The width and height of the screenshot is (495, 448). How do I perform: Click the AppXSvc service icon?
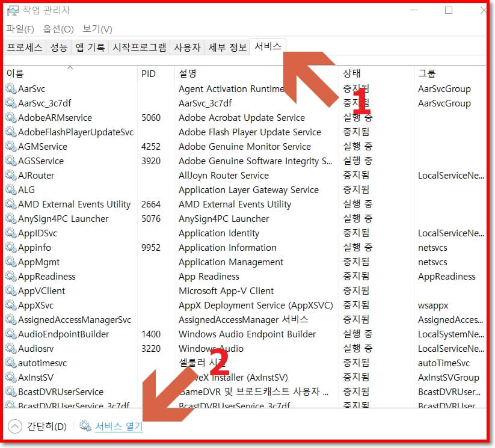point(11,305)
